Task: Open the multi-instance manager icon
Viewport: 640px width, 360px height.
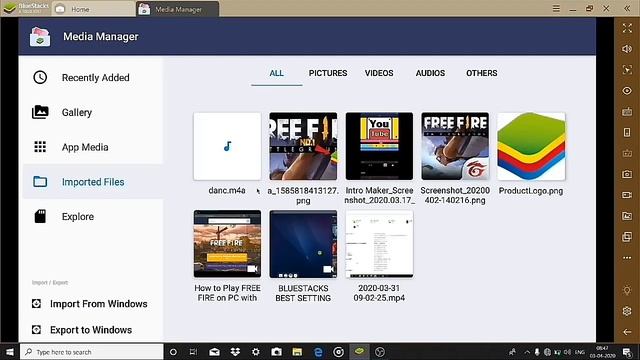Action: pyautogui.click(x=627, y=237)
